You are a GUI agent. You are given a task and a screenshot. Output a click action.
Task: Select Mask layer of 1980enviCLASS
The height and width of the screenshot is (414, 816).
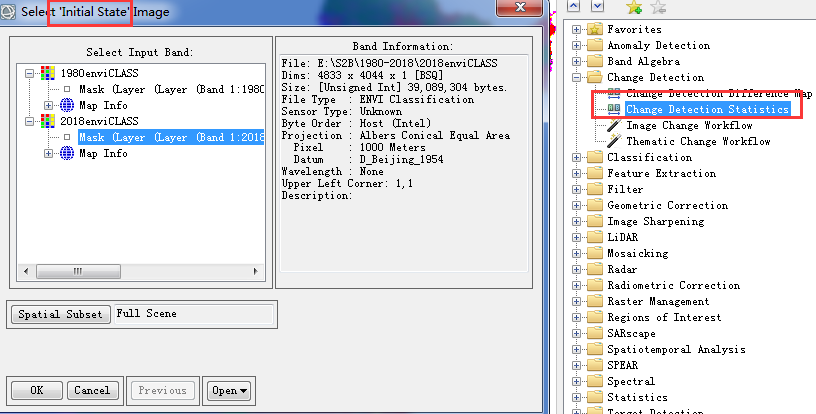(171, 89)
